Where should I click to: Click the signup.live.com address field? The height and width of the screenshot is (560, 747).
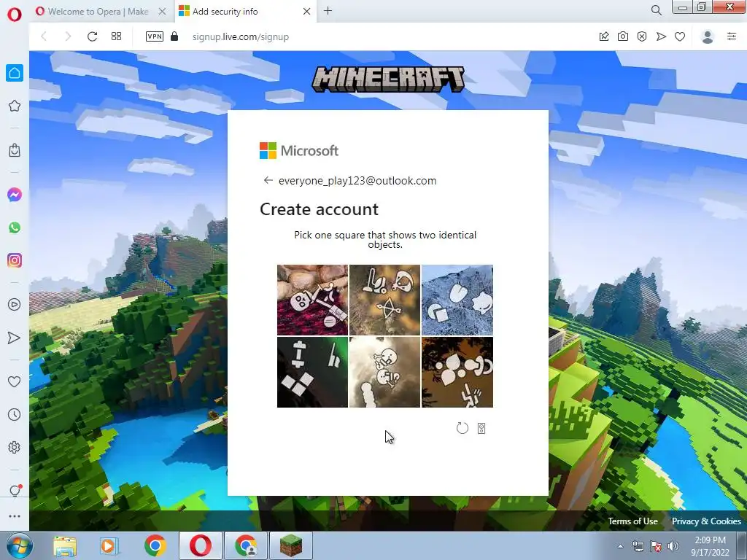pos(241,36)
